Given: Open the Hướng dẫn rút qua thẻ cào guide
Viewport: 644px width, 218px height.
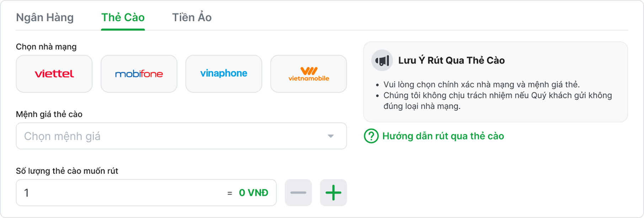Looking at the screenshot, I should [x=442, y=136].
